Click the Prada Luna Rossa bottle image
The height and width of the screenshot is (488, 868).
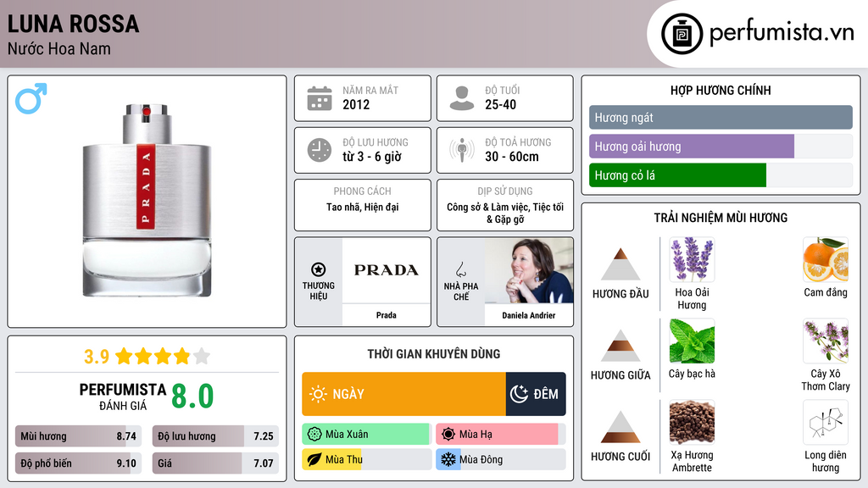pyautogui.click(x=147, y=200)
